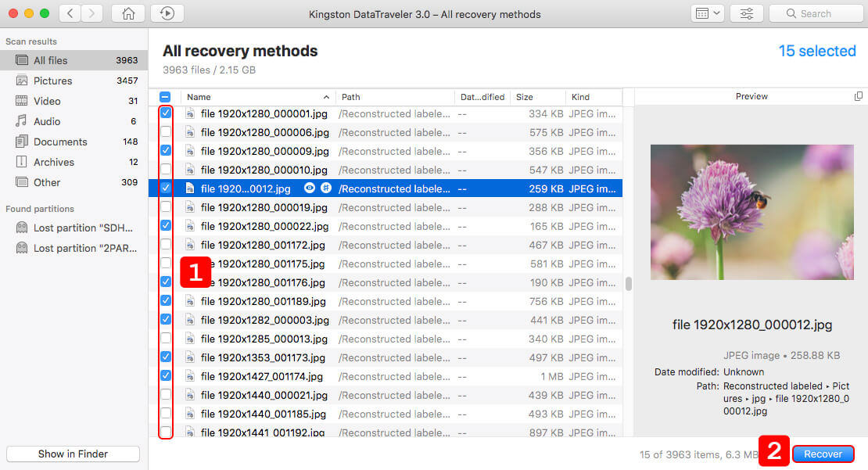Click the Recover button
868x470 pixels.
point(823,454)
